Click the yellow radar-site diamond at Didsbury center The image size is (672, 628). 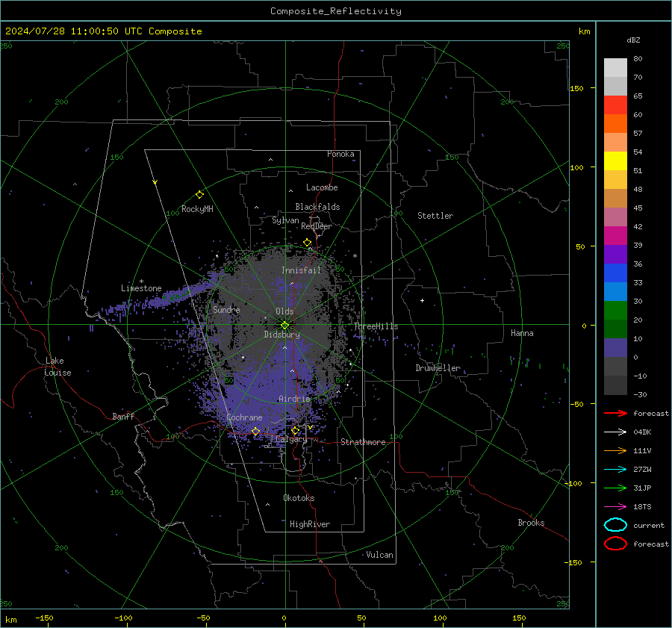285,326
